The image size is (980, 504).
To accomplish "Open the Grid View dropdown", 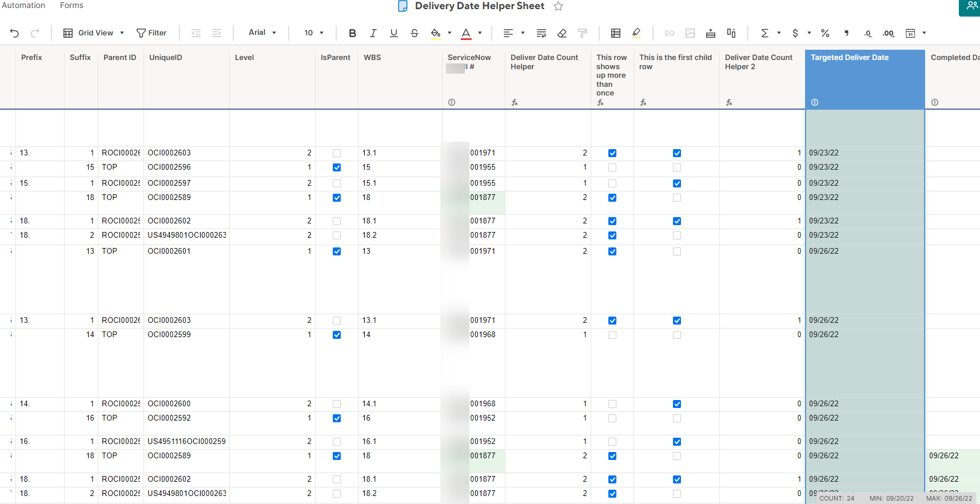I will tap(93, 33).
